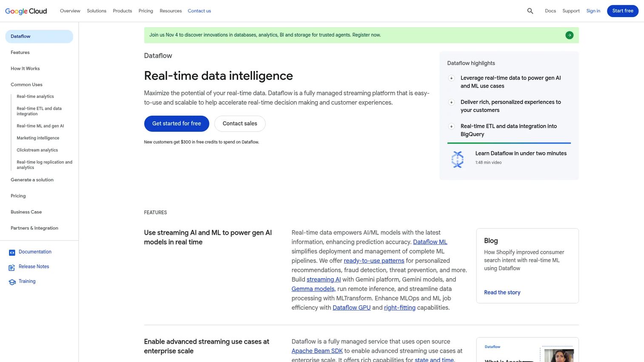Open the Gemma models link
This screenshot has width=644, height=362.
click(313, 289)
